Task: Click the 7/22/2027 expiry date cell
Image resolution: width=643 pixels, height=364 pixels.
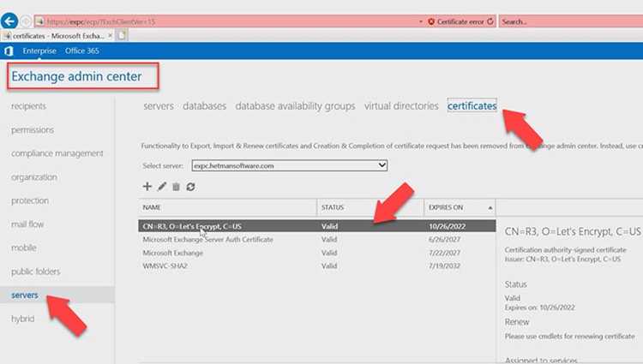Action: pyautogui.click(x=444, y=253)
